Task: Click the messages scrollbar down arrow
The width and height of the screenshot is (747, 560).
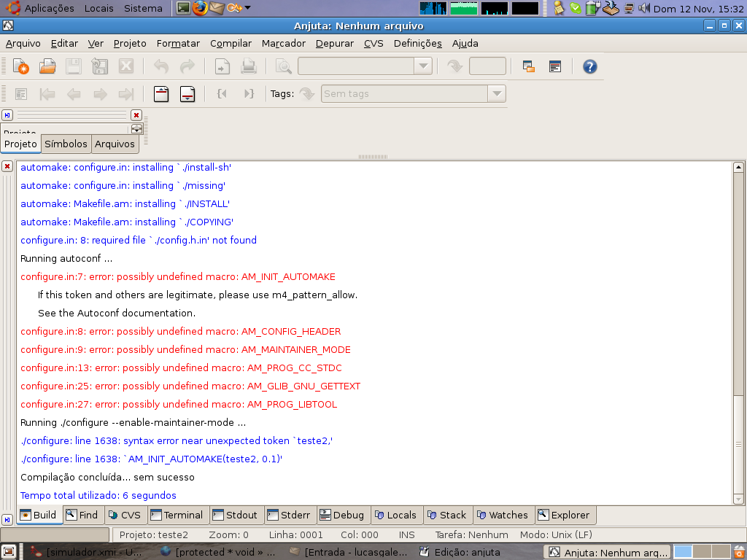Action: coord(738,499)
